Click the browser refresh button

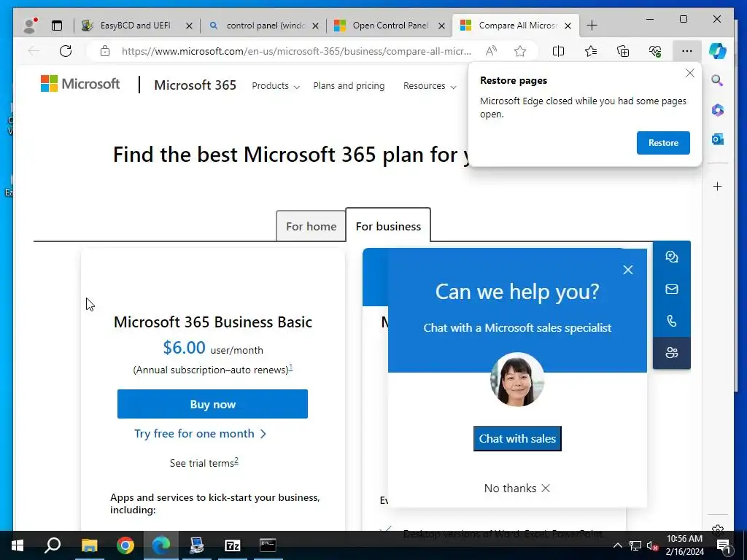coord(66,51)
